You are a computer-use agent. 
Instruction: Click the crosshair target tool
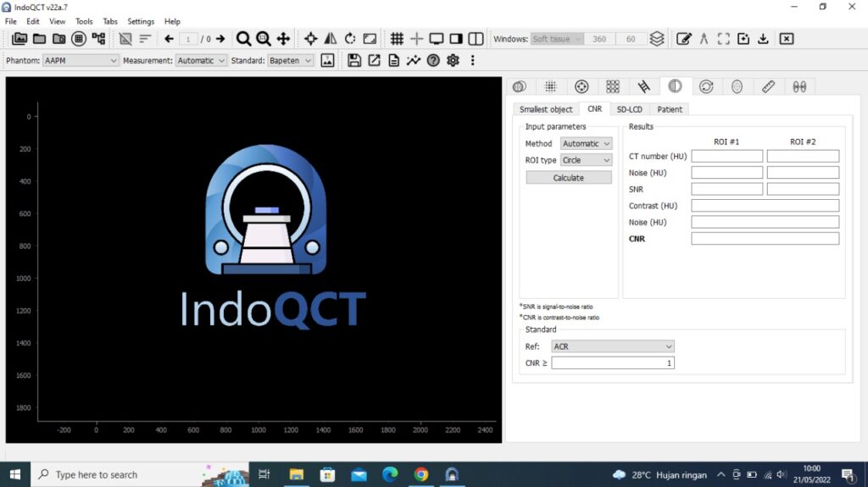(310, 39)
